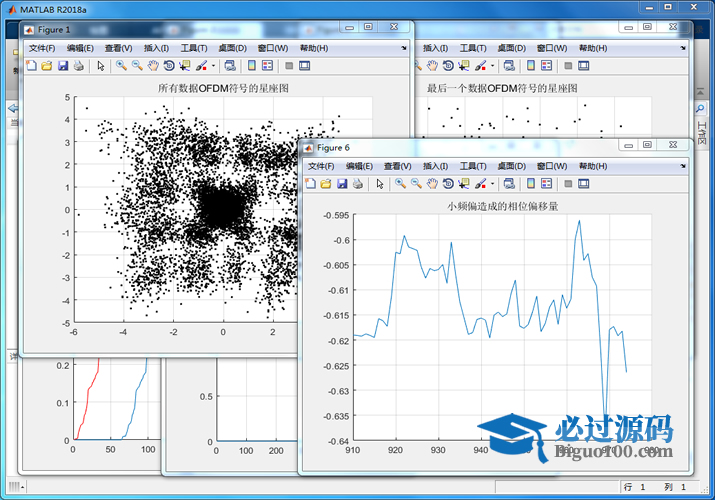Open file icon in Figure 1 toolbar

[47, 66]
